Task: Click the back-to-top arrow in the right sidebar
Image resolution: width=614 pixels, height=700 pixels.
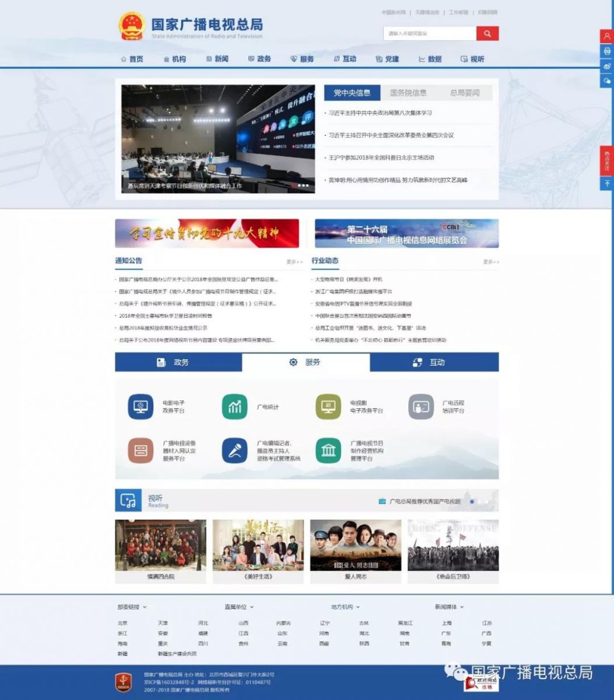Action: coord(607,183)
